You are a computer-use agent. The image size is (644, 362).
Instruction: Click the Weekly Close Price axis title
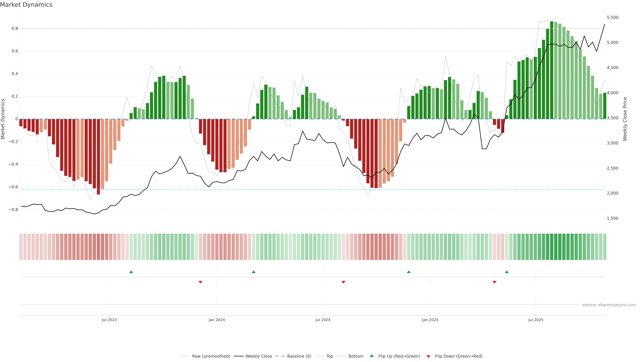tap(625, 119)
